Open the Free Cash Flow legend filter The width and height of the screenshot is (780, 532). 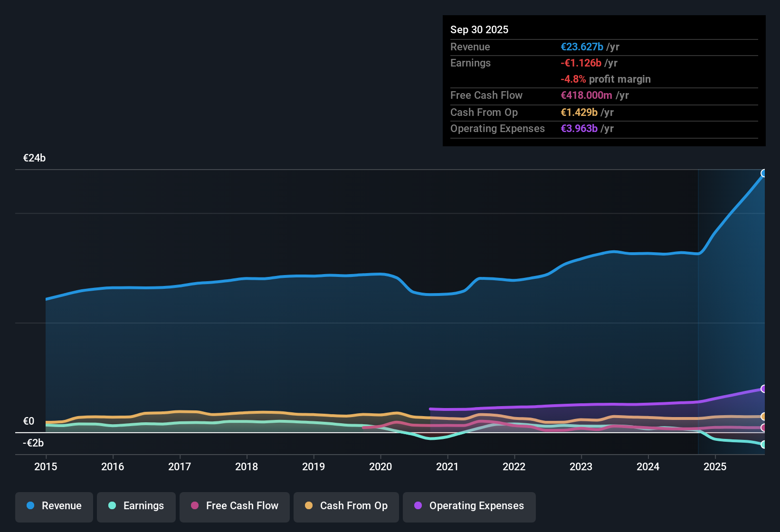pyautogui.click(x=235, y=506)
